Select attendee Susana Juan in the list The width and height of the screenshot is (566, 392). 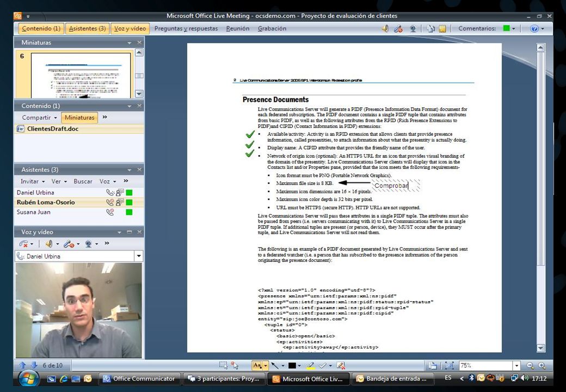tap(79, 212)
